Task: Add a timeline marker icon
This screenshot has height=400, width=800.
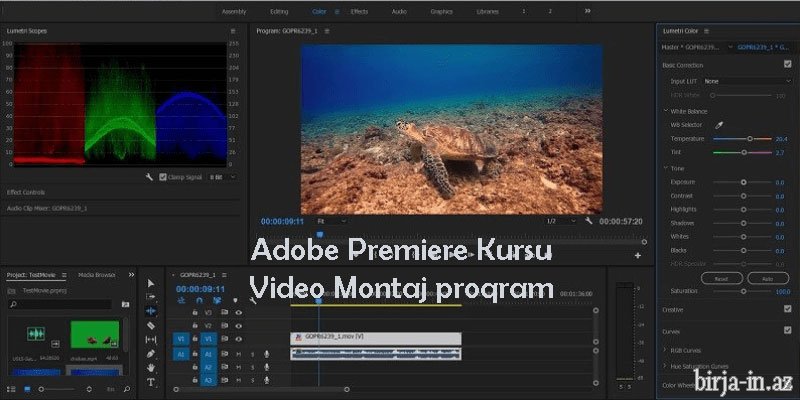Action: coord(235,301)
